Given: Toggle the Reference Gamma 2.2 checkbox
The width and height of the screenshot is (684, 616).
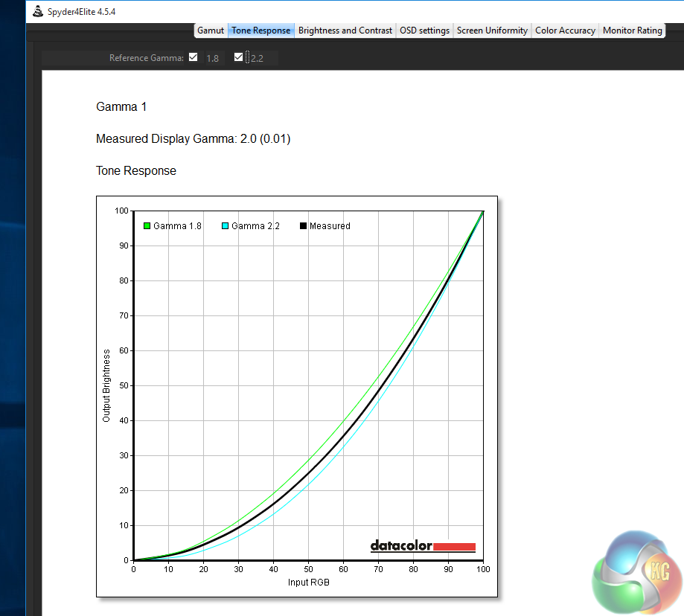Looking at the screenshot, I should (238, 57).
